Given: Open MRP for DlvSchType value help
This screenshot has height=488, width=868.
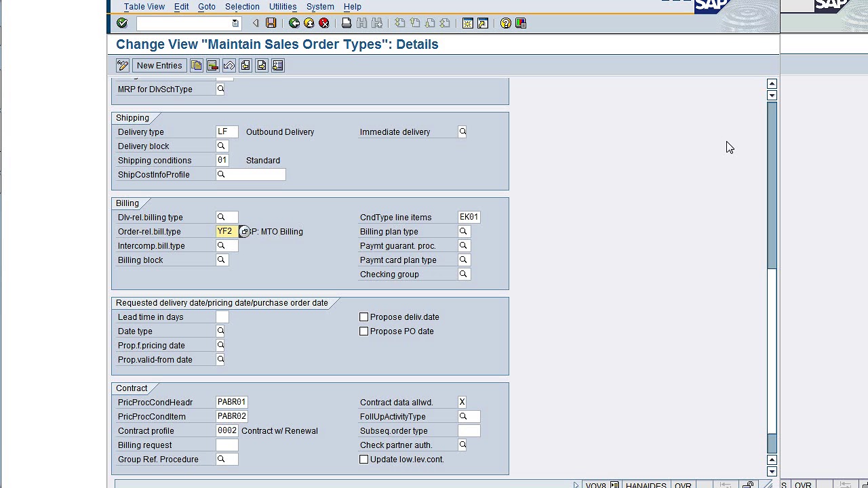Looking at the screenshot, I should [220, 89].
